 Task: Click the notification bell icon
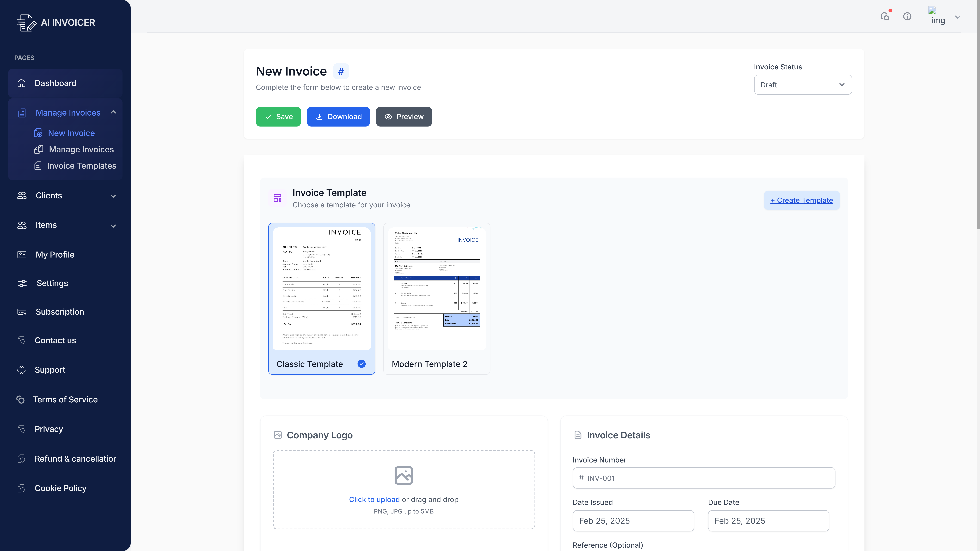(x=885, y=16)
